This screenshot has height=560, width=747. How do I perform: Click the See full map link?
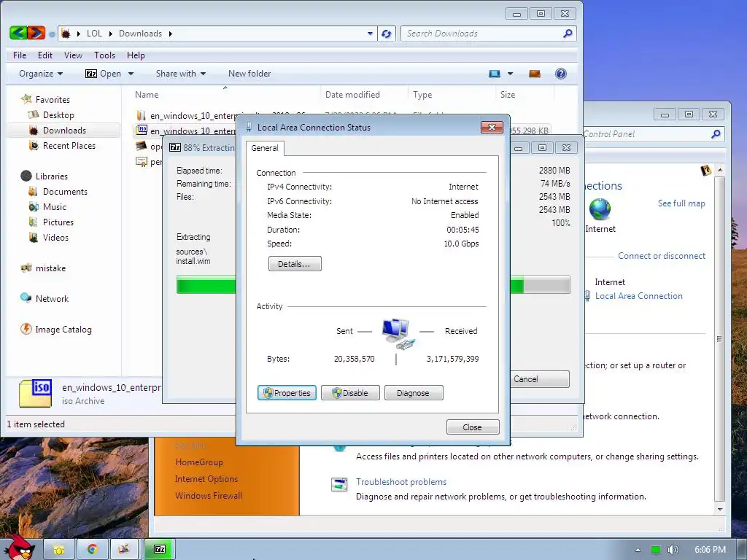click(x=681, y=203)
